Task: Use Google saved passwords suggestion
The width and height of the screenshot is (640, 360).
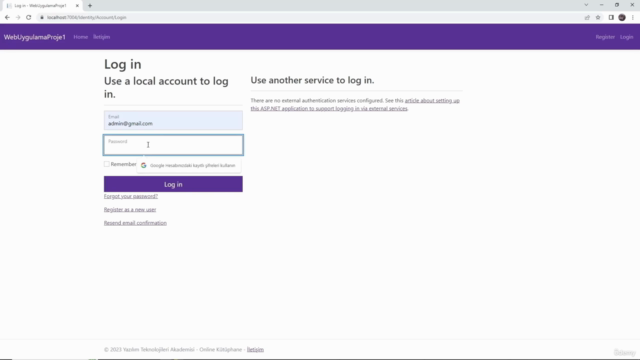Action: [189, 165]
